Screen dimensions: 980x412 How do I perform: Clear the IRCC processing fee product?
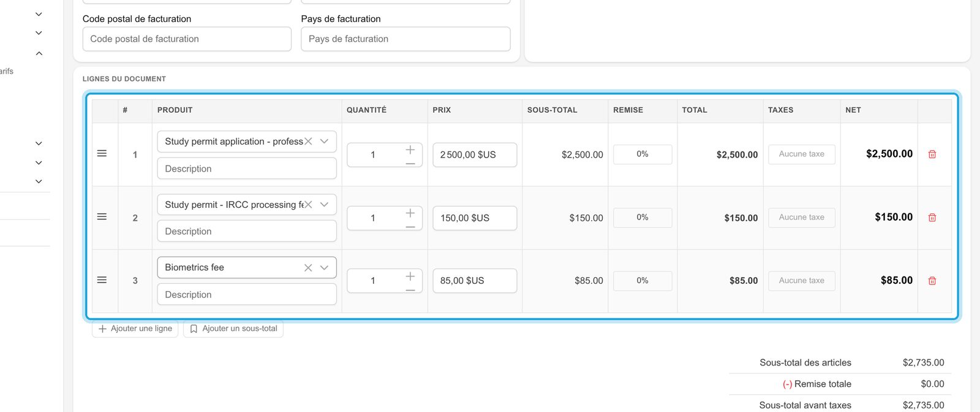click(308, 204)
